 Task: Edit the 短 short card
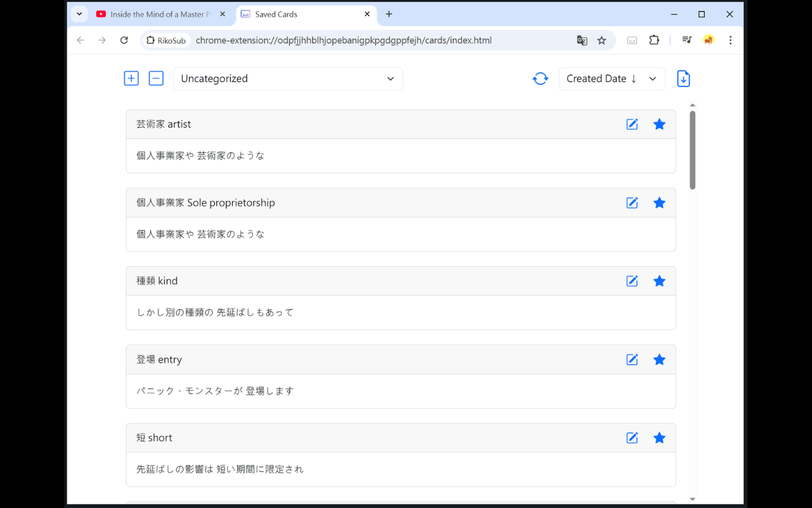pyautogui.click(x=632, y=438)
